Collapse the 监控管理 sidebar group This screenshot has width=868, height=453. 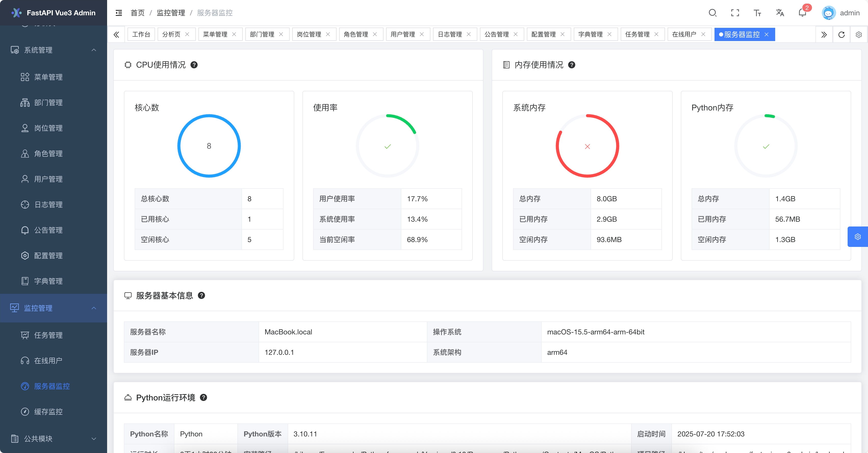click(x=54, y=308)
